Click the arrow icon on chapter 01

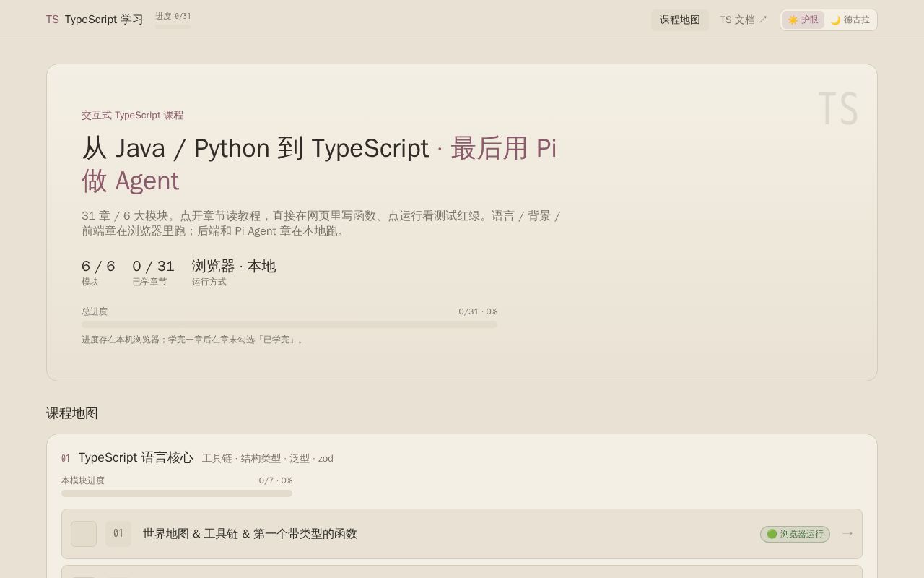[x=847, y=533]
